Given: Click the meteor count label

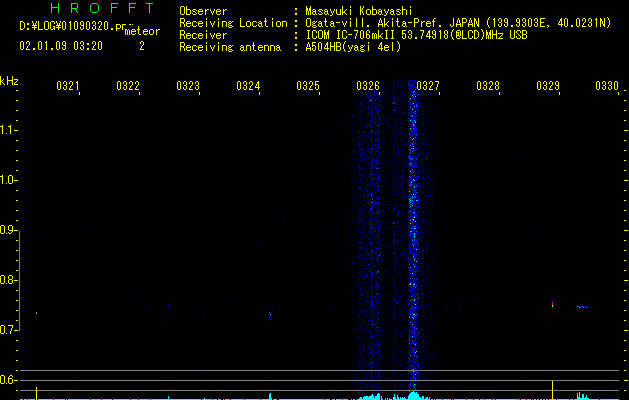Looking at the screenshot, I should pyautogui.click(x=142, y=31).
